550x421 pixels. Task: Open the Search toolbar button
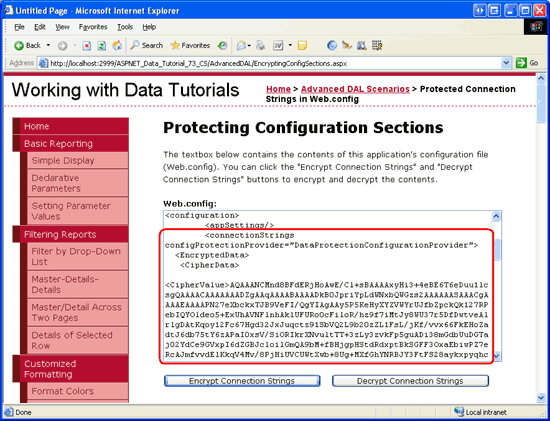147,46
